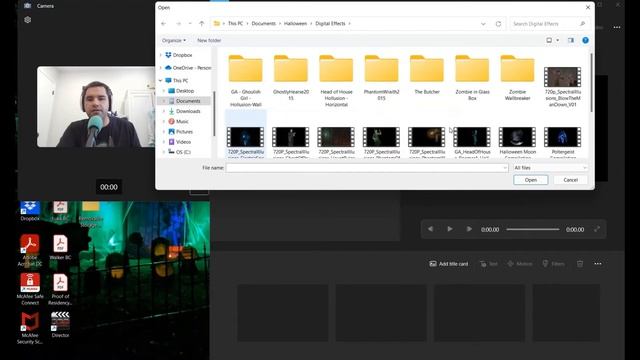Viewport: 640px width, 360px height.
Task: Select Zombie Wallbreaker folder
Action: [x=518, y=78]
